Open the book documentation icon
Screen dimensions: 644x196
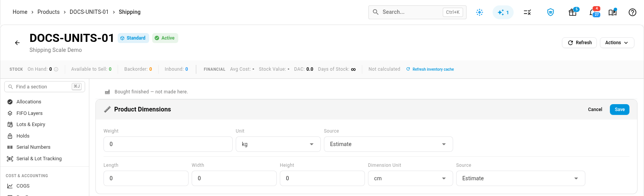click(x=613, y=12)
